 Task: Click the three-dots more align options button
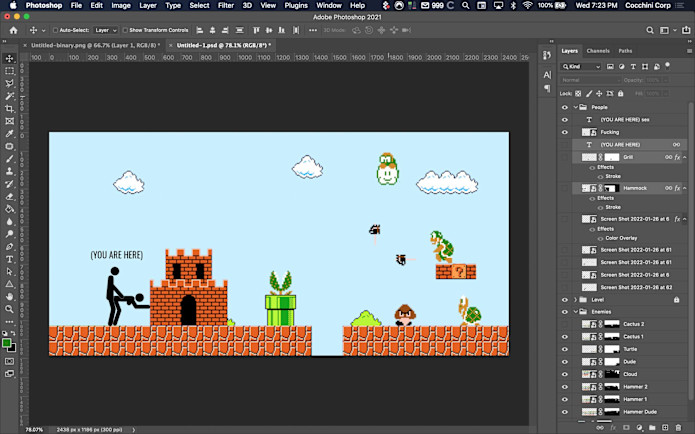313,30
